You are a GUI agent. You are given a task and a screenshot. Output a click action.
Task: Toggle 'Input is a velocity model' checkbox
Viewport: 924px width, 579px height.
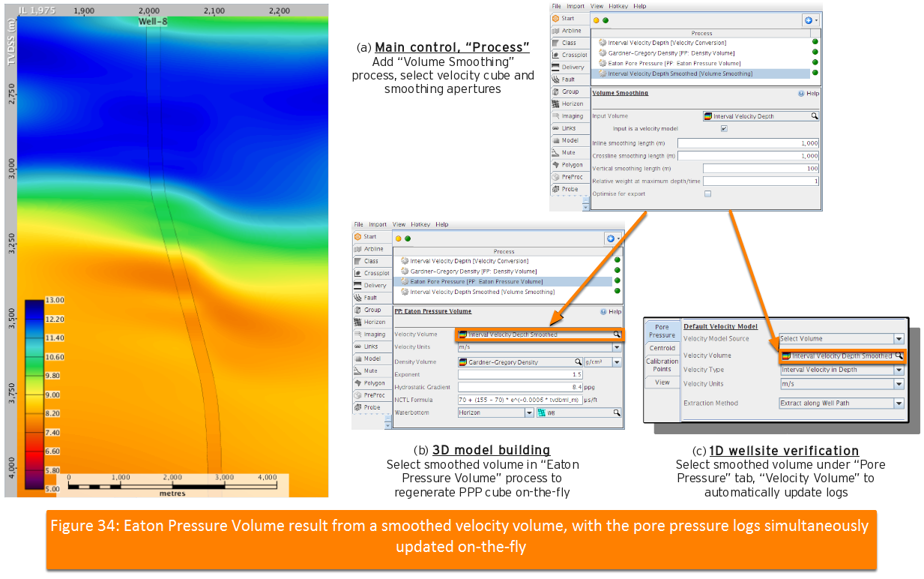pyautogui.click(x=724, y=129)
